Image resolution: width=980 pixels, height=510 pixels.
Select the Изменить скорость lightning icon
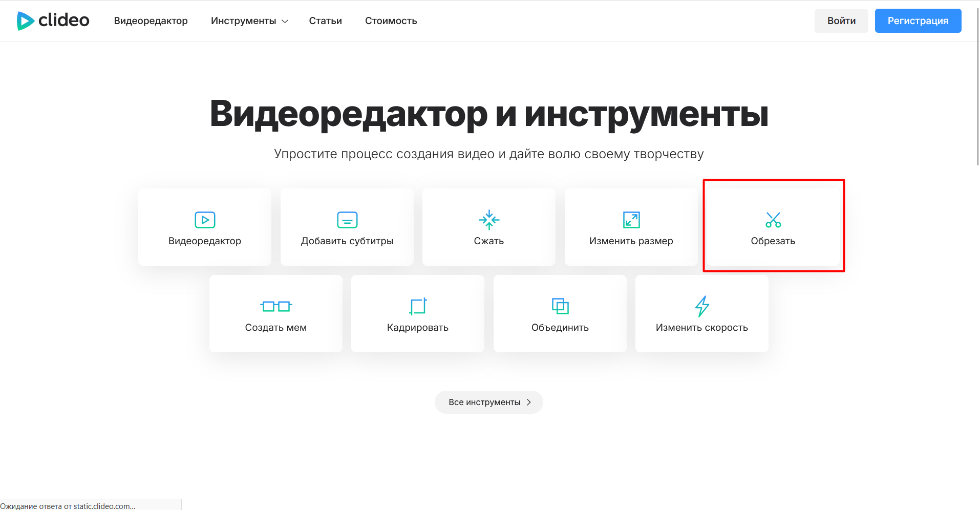point(701,306)
